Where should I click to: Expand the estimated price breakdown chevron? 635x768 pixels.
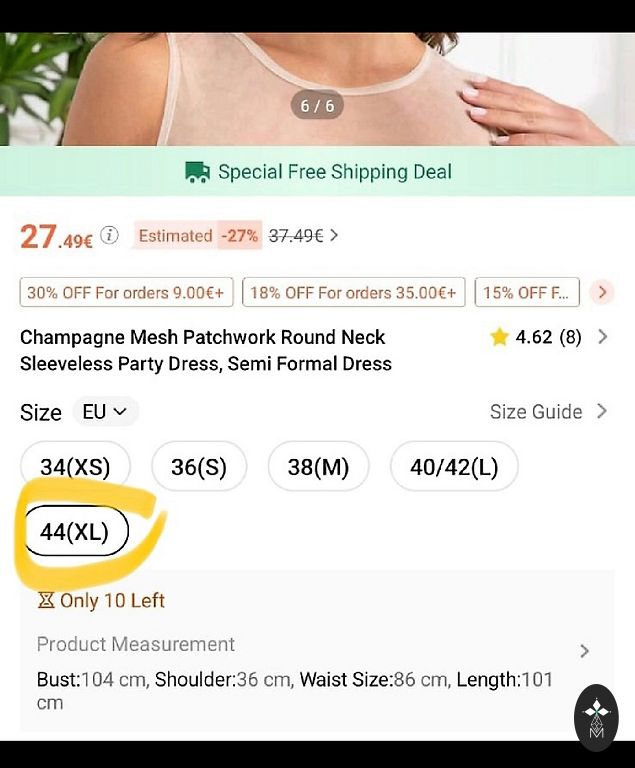point(334,236)
